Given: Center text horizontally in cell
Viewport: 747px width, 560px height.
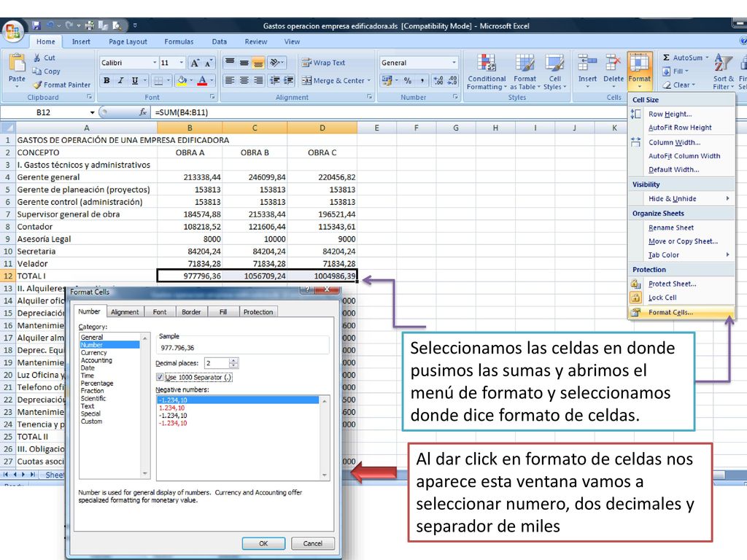Looking at the screenshot, I should pos(244,80).
